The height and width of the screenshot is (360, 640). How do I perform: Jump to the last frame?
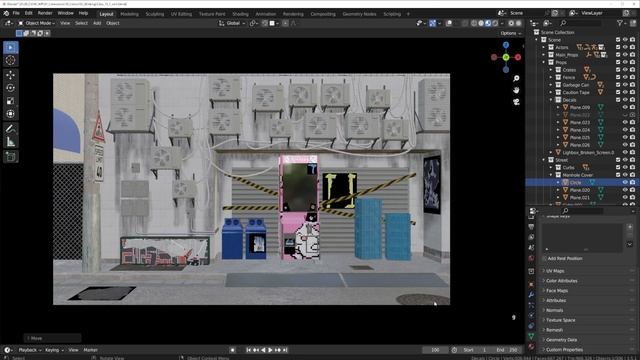pyautogui.click(x=285, y=350)
